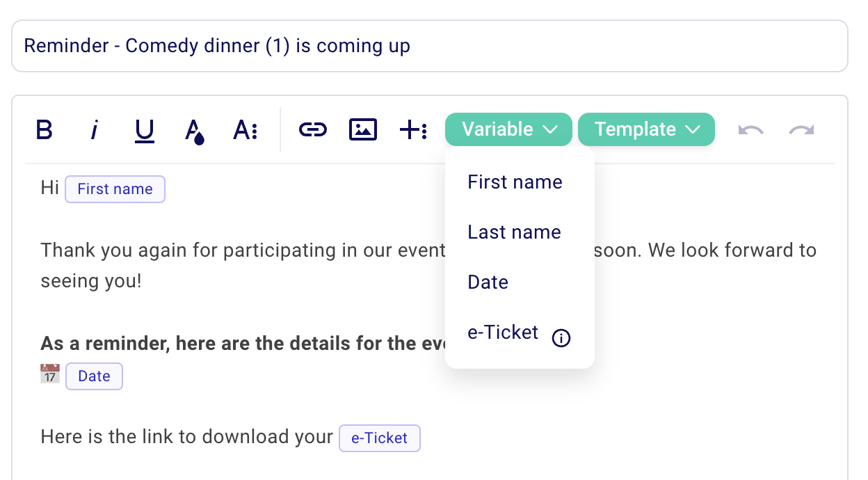Open the Template dropdown
Image resolution: width=868 pixels, height=480 pixels.
tap(645, 129)
